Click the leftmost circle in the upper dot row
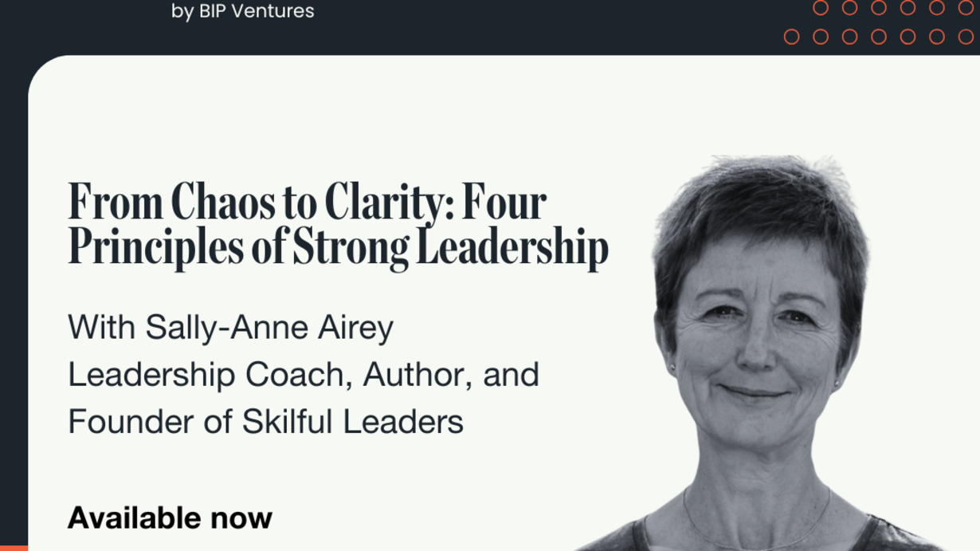980x551 pixels. click(821, 8)
